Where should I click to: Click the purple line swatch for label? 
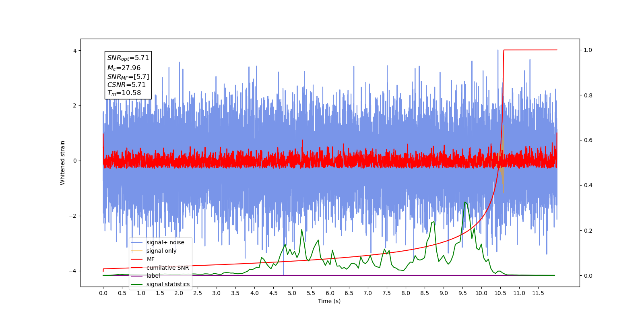pos(137,276)
